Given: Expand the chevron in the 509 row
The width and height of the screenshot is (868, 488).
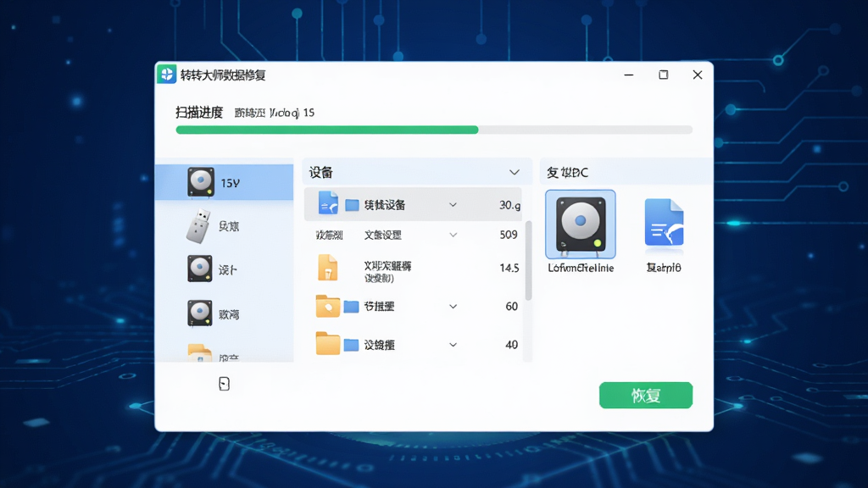Looking at the screenshot, I should tap(453, 236).
